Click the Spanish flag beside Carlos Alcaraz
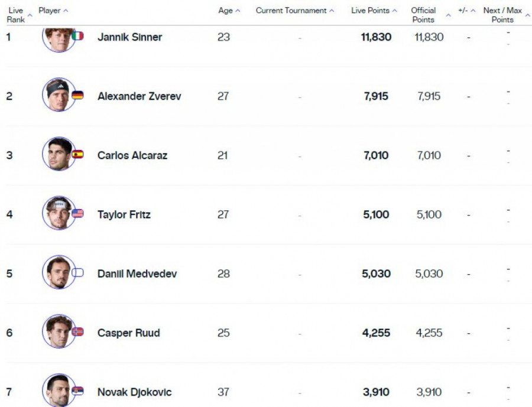 (77, 154)
